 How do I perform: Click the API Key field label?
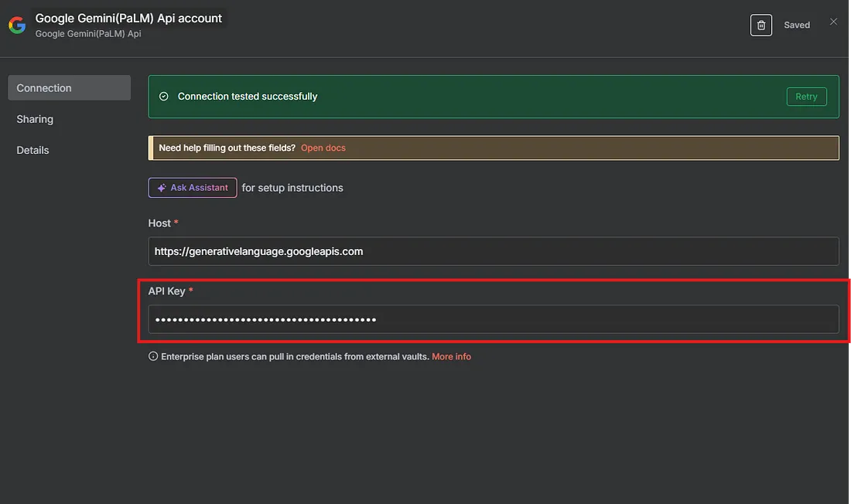pos(166,291)
